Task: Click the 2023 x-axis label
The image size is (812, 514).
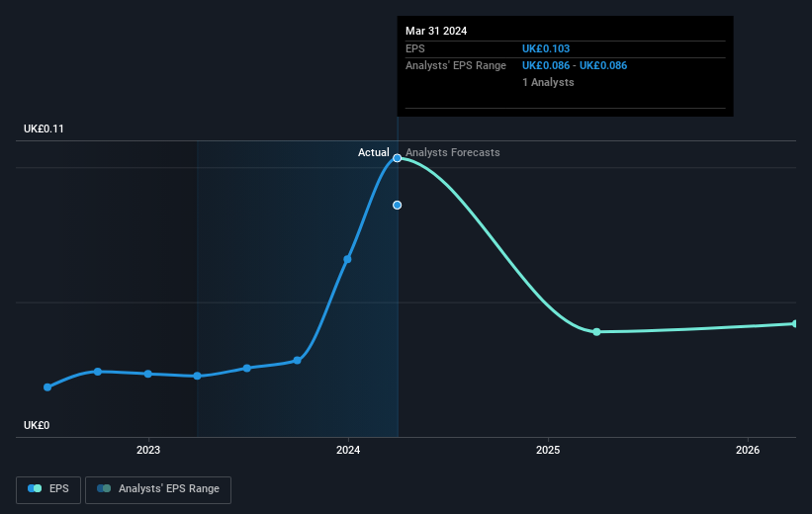Action: coord(148,451)
